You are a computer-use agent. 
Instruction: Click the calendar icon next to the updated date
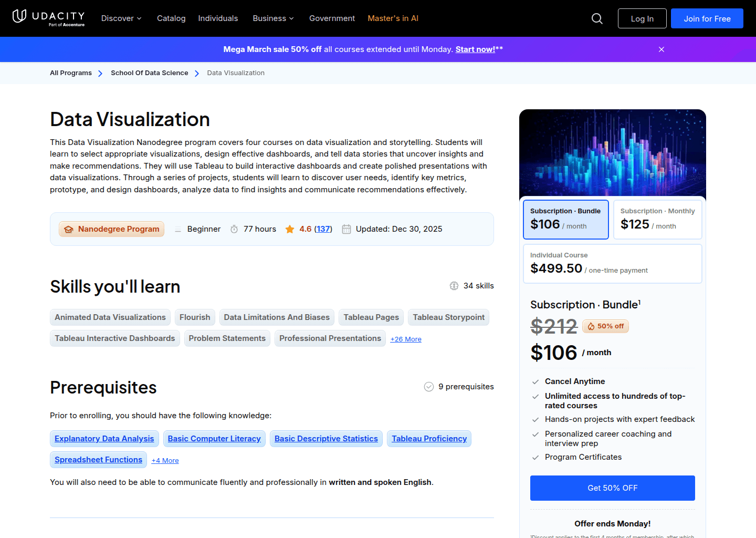[x=346, y=229]
